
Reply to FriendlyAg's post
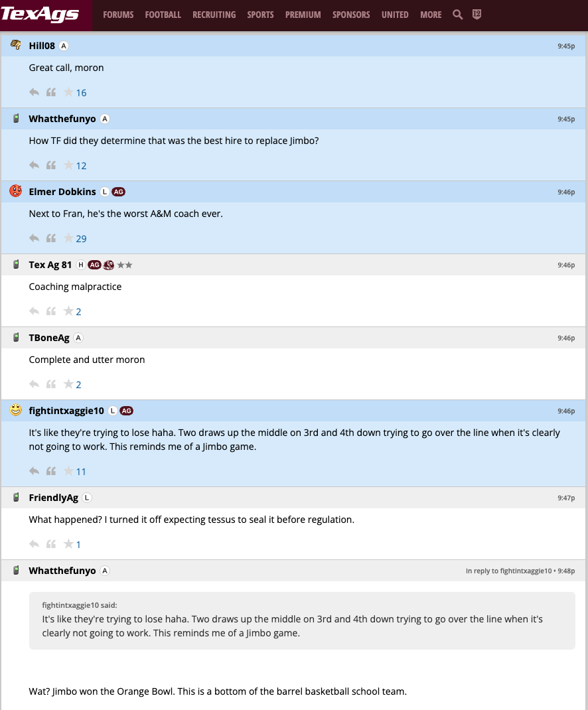click(35, 544)
